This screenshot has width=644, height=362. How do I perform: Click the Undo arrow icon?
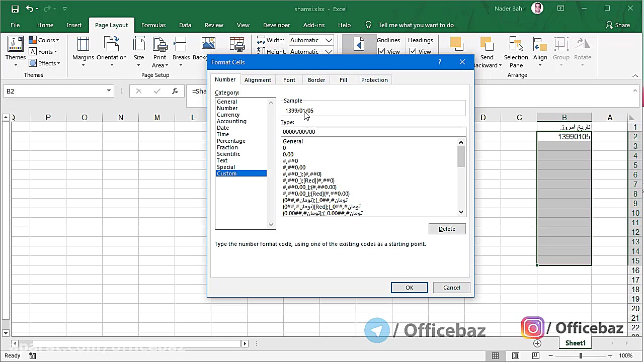tap(30, 9)
